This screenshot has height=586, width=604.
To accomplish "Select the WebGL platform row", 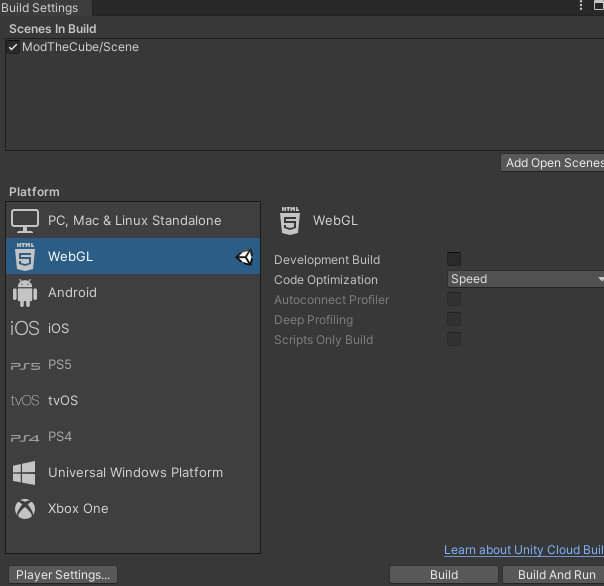I will click(133, 256).
